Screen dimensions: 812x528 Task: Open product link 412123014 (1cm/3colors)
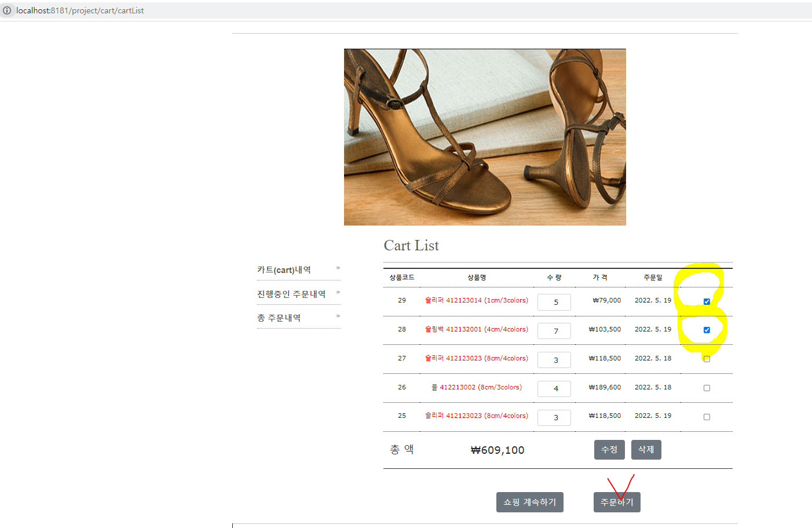click(477, 300)
